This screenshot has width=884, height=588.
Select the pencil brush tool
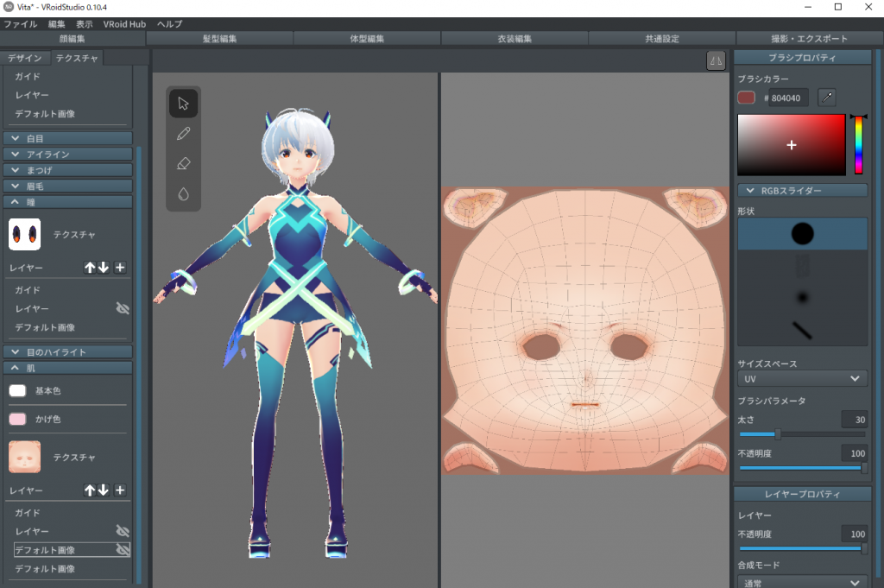pos(183,134)
